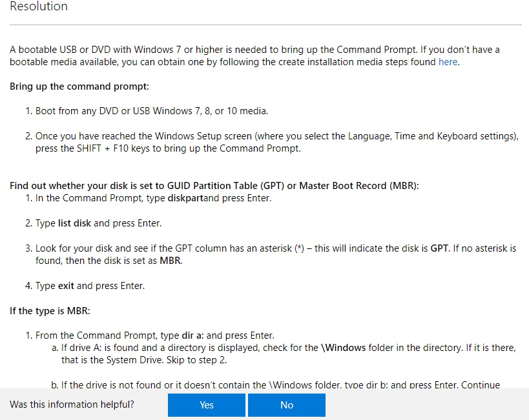Screen dimensions: 529x420
Task: Click the Yes helpful button
Action: tap(207, 405)
